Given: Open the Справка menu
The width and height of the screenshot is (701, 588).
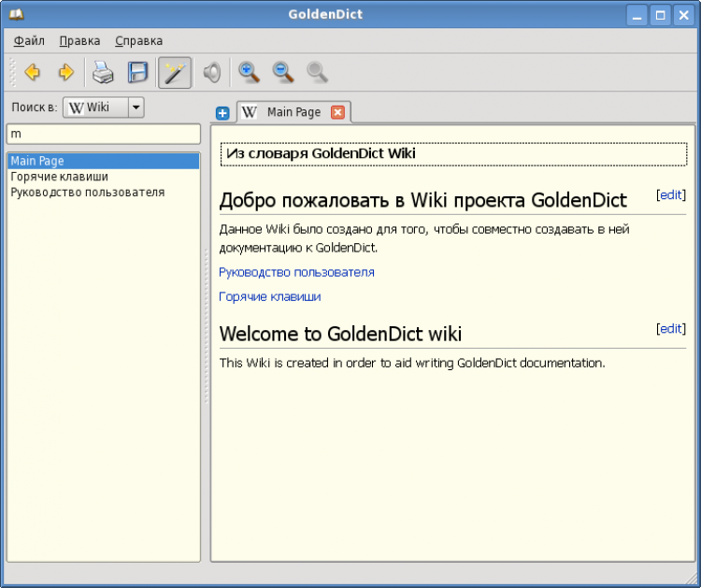Looking at the screenshot, I should click(138, 41).
